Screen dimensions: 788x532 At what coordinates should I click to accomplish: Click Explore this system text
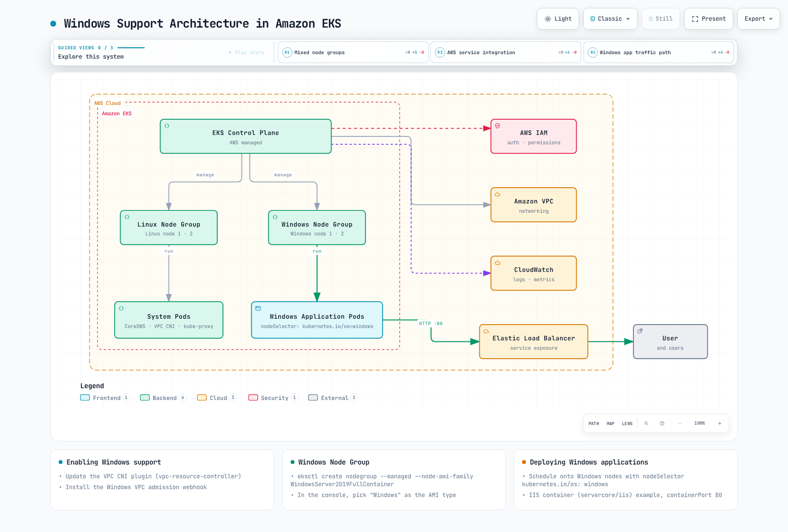tap(91, 57)
